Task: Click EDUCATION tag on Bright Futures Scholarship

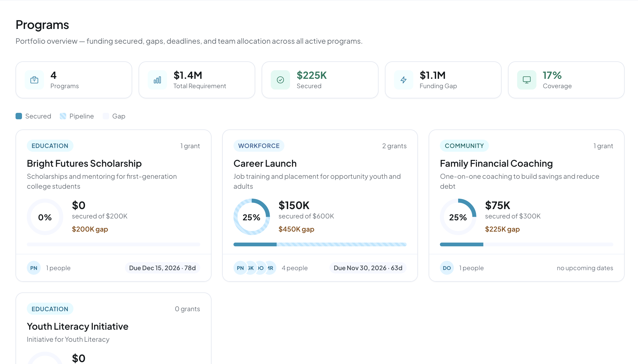Action: coord(50,146)
